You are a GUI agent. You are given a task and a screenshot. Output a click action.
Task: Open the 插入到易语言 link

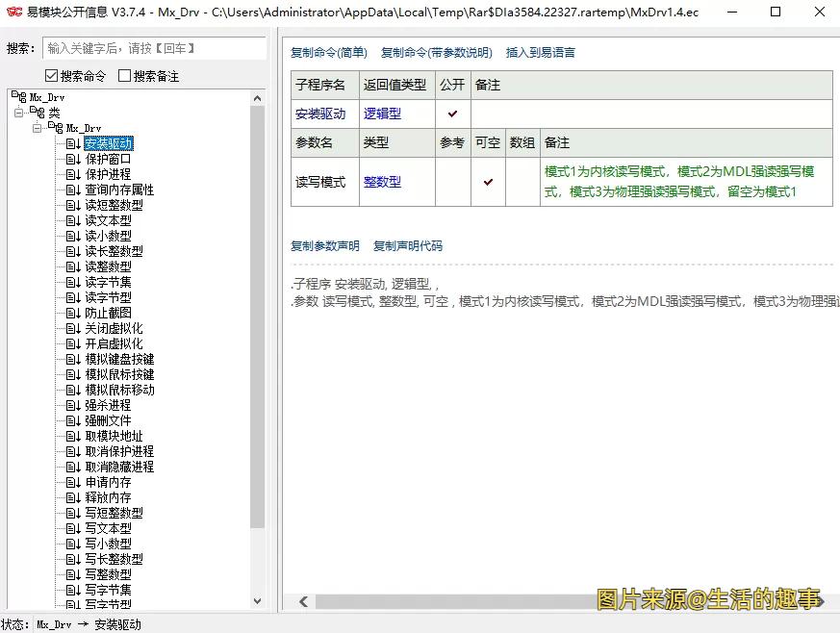point(541,52)
